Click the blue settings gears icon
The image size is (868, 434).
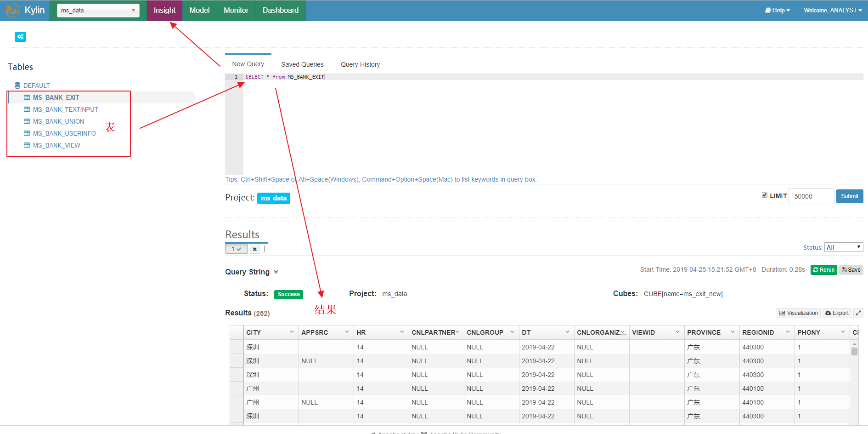click(x=20, y=37)
